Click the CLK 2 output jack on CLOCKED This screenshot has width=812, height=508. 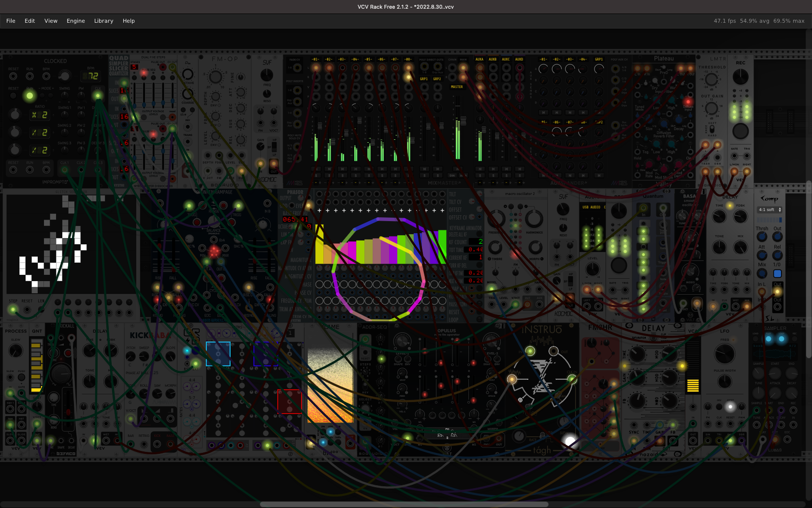81,170
